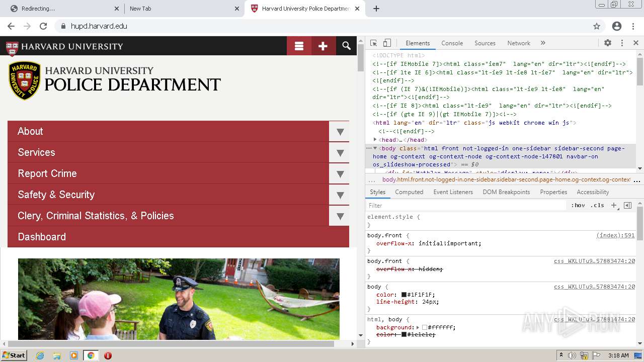Close the DevTools panel
The width and height of the screenshot is (644, 362).
pos(635,43)
